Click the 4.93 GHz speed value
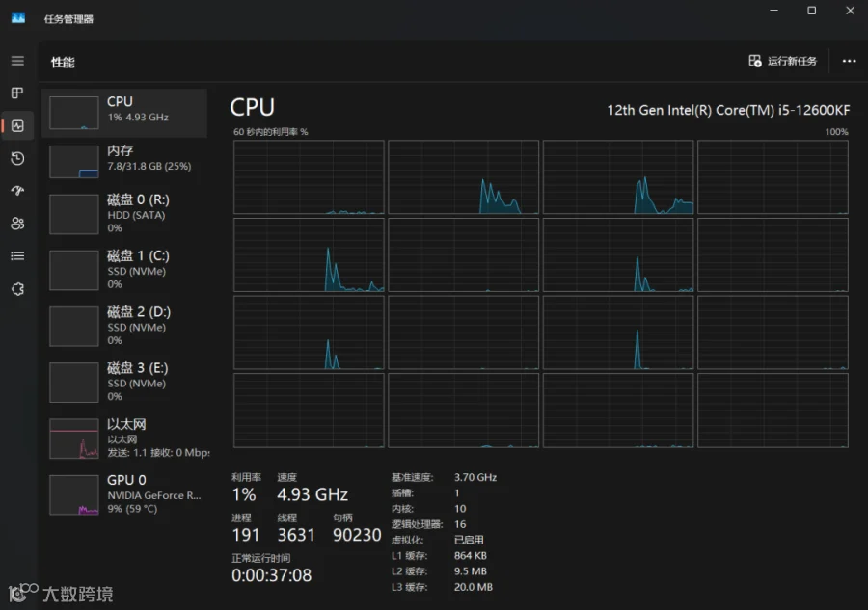The image size is (868, 610). click(312, 493)
